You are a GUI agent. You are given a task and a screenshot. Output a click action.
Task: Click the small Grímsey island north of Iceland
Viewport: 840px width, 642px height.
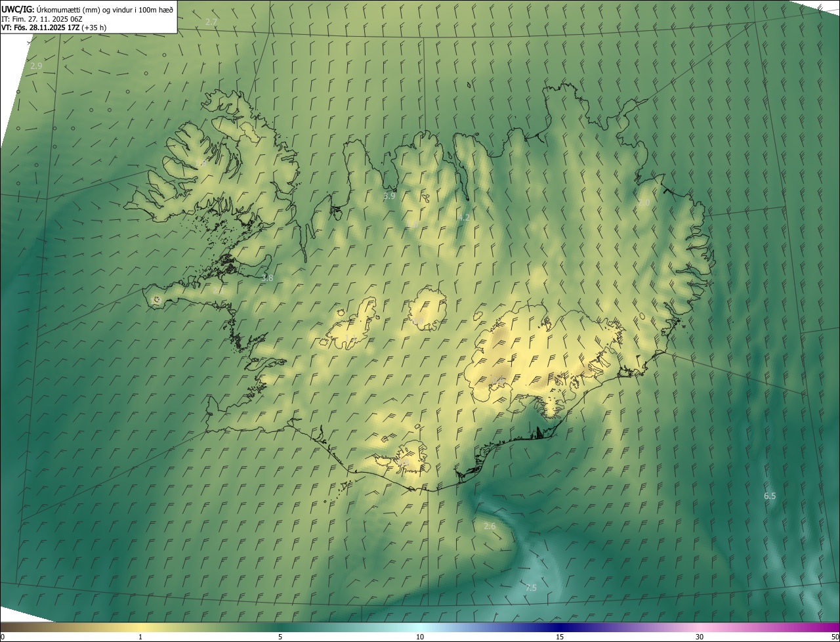(469, 84)
